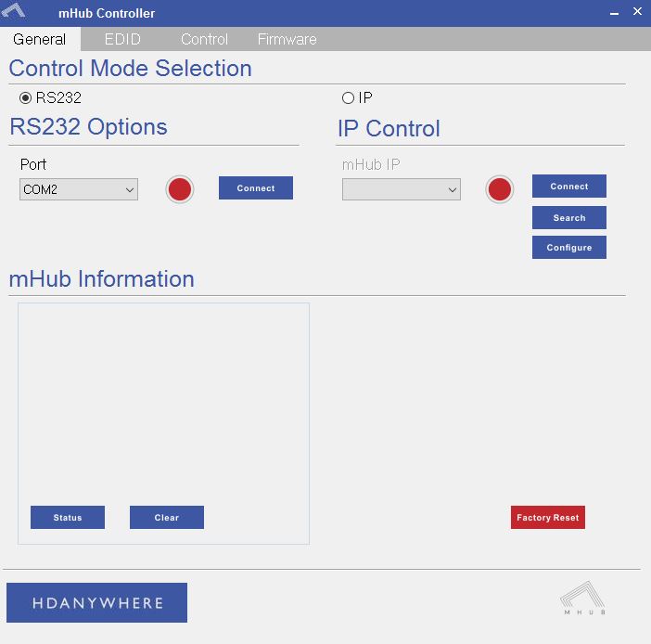Open the COM2 port dropdown
The image size is (651, 644).
click(x=79, y=189)
